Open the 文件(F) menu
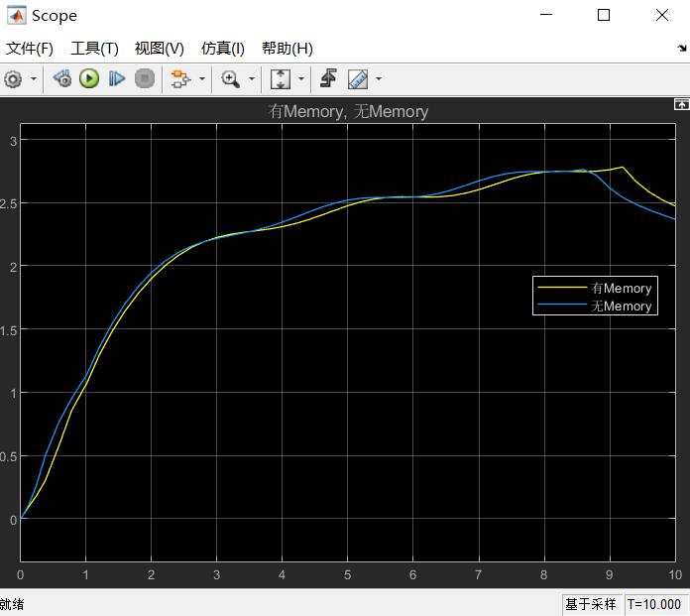690x616 pixels. pyautogui.click(x=30, y=48)
